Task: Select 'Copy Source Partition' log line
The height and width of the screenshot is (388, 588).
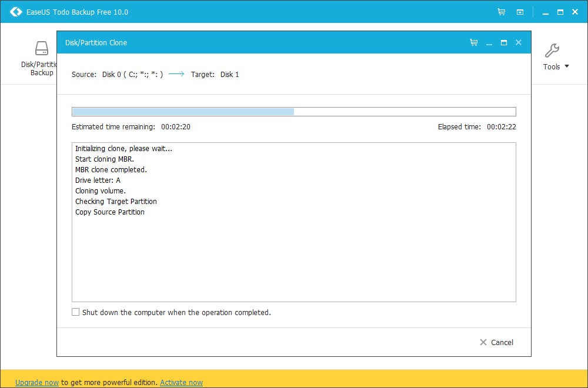Action: [x=110, y=212]
